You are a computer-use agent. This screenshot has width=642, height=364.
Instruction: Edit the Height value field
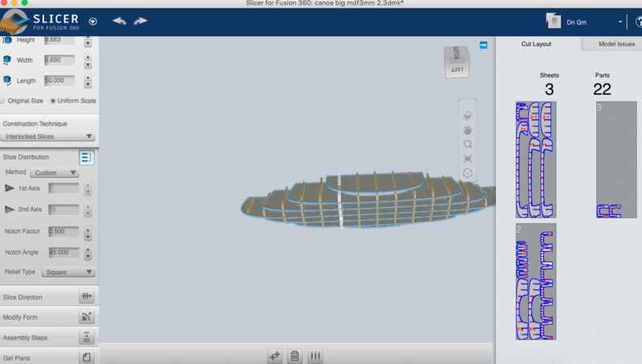[x=59, y=40]
